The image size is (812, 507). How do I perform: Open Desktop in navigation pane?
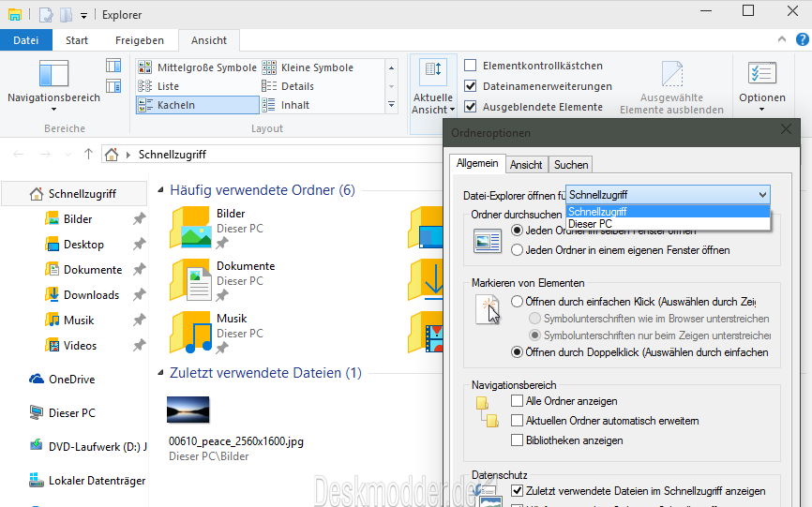tap(83, 245)
